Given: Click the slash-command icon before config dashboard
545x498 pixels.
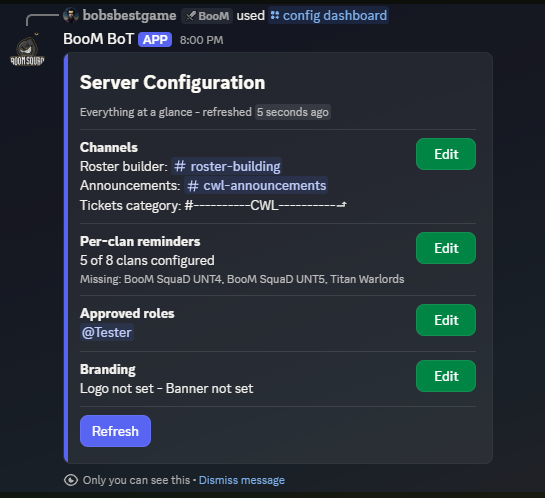Looking at the screenshot, I should (275, 15).
